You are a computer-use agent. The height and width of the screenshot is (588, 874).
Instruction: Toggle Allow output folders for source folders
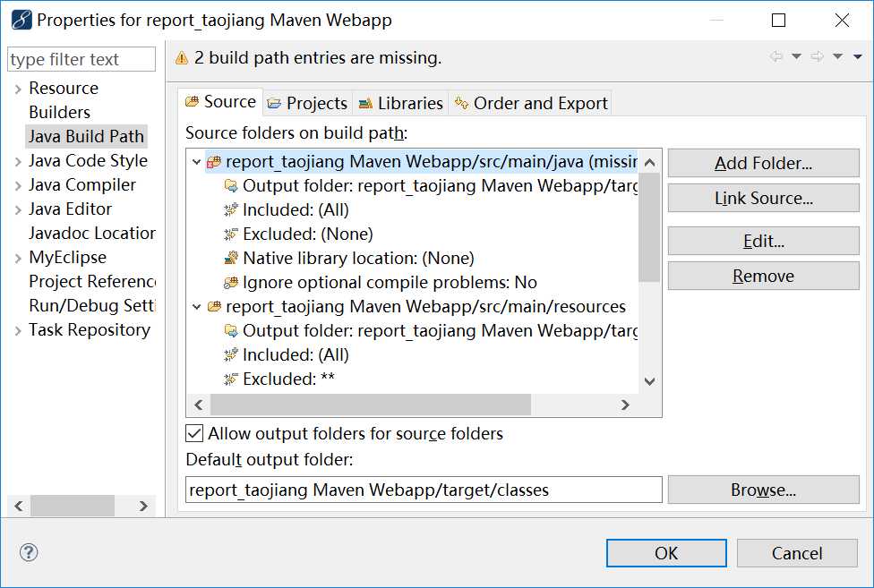pos(194,434)
